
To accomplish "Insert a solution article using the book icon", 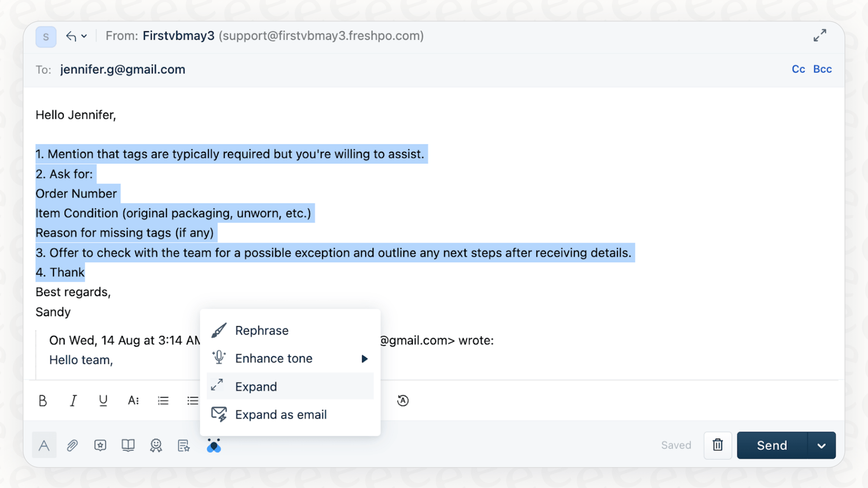I will tap(128, 445).
